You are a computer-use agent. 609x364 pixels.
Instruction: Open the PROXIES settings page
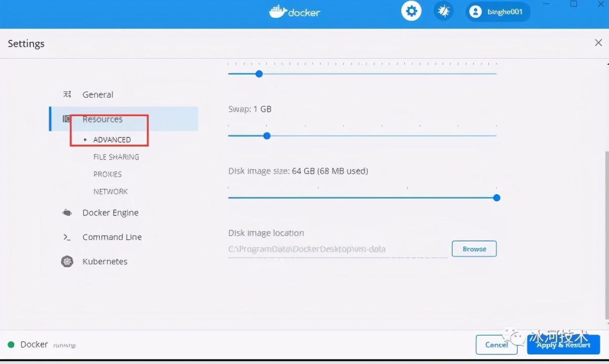(107, 174)
